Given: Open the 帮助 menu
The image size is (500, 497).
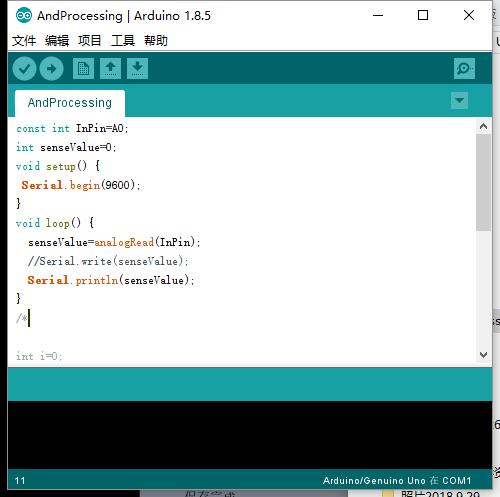Looking at the screenshot, I should coord(156,41).
